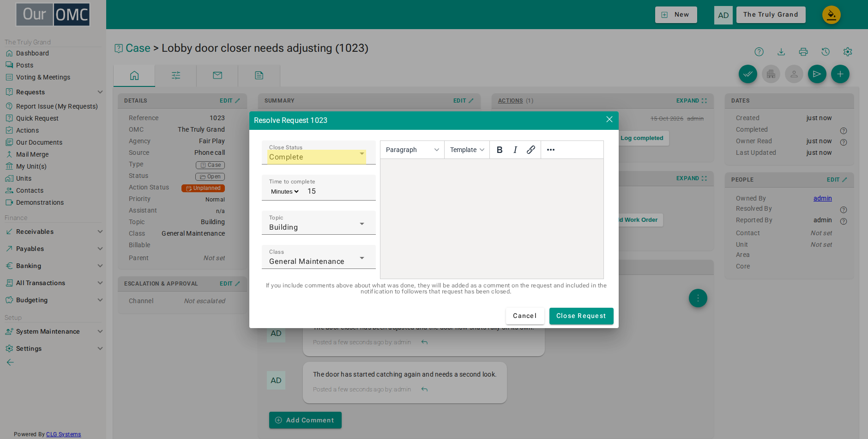
Task: Click the building round action button
Action: point(771,74)
